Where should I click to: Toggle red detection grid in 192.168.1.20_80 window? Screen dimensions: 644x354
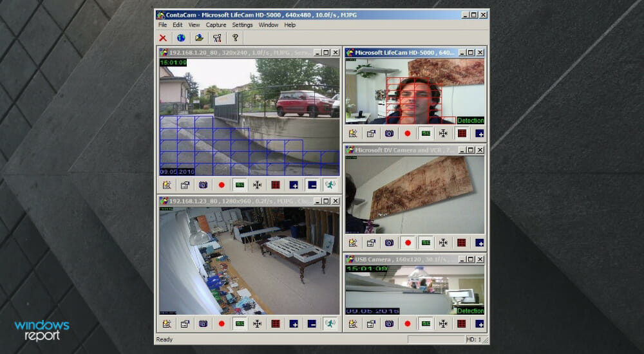(276, 185)
